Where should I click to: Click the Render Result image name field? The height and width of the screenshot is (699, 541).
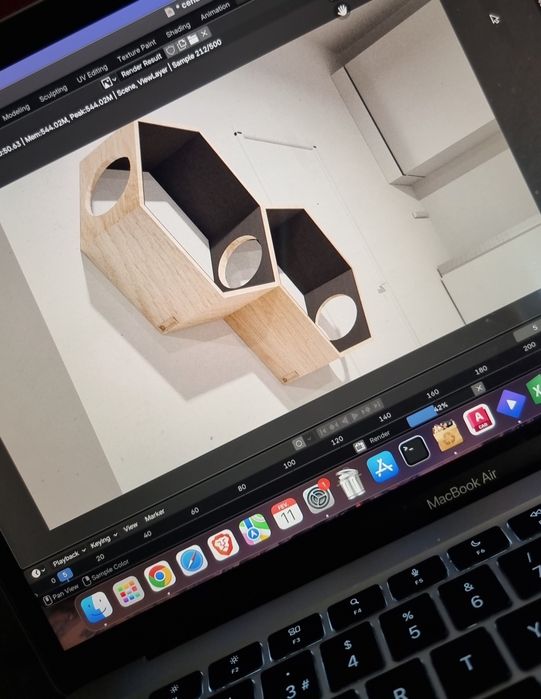[x=141, y=66]
